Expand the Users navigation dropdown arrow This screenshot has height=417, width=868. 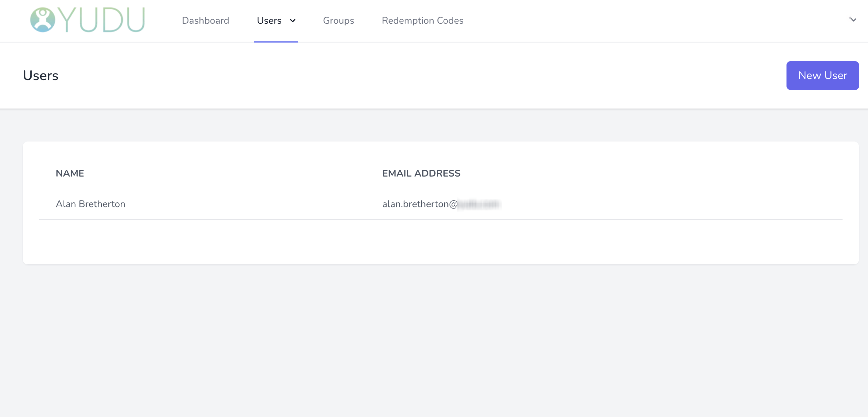292,21
